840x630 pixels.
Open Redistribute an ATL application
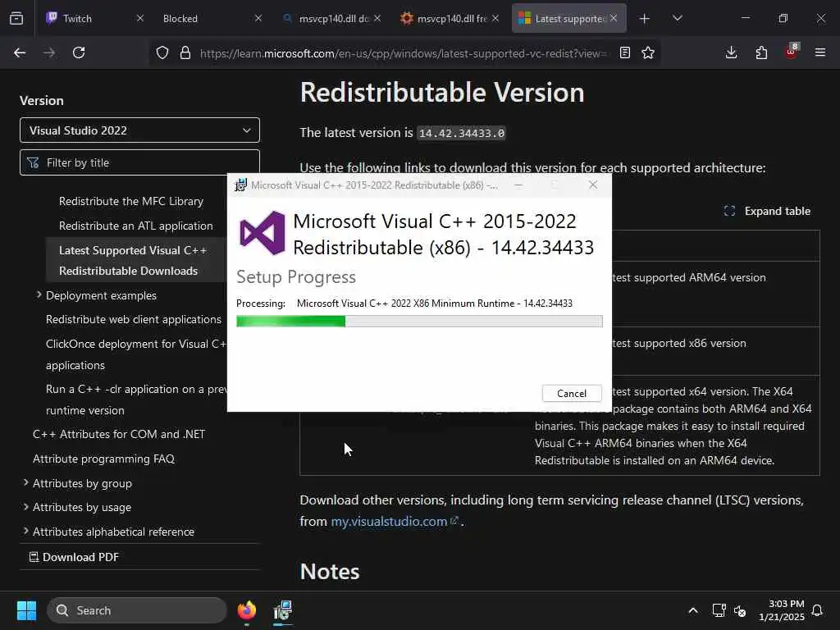(x=136, y=226)
